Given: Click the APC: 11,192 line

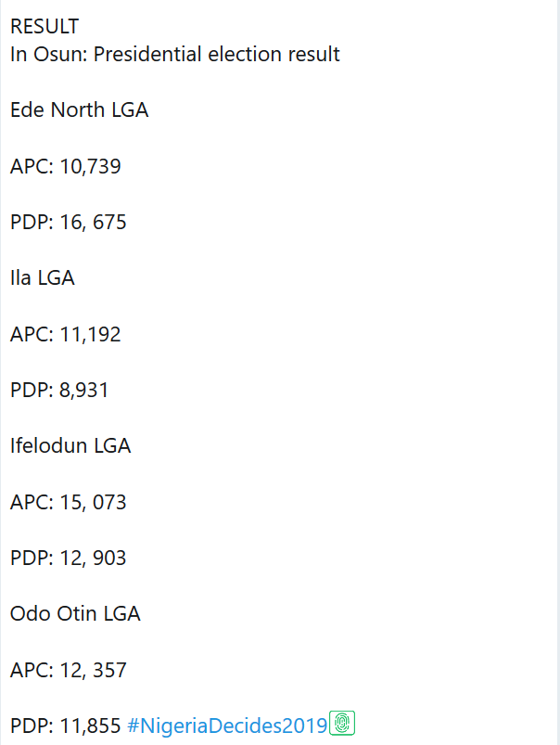Looking at the screenshot, I should pos(66,334).
